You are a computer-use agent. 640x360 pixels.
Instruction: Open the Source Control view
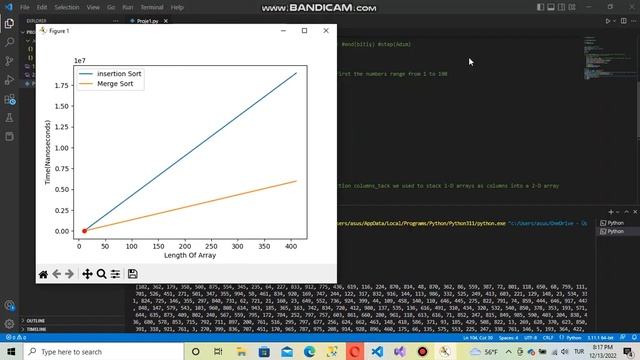9,61
